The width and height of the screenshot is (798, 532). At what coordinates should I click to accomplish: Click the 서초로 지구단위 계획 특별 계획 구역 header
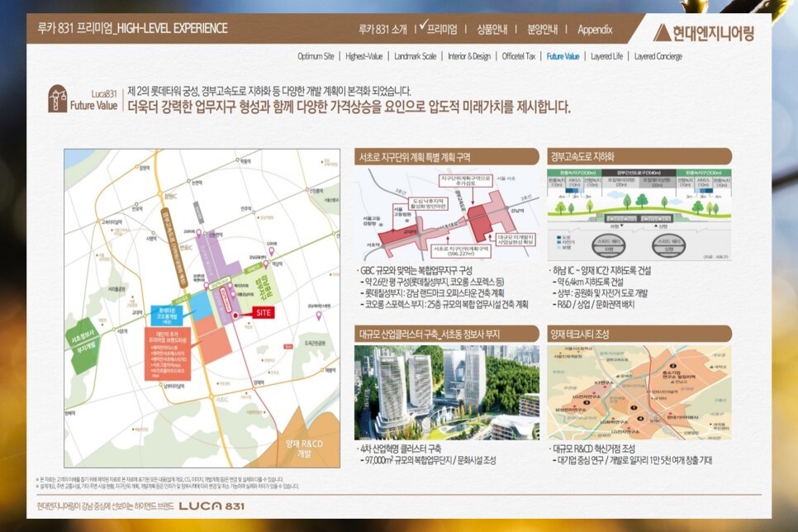pyautogui.click(x=446, y=157)
